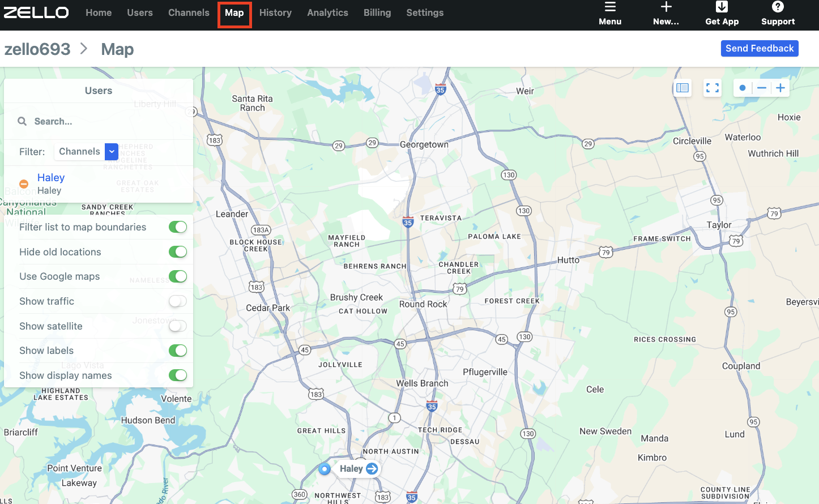The width and height of the screenshot is (819, 504).
Task: Open the Channels tab in navbar
Action: coord(189,12)
